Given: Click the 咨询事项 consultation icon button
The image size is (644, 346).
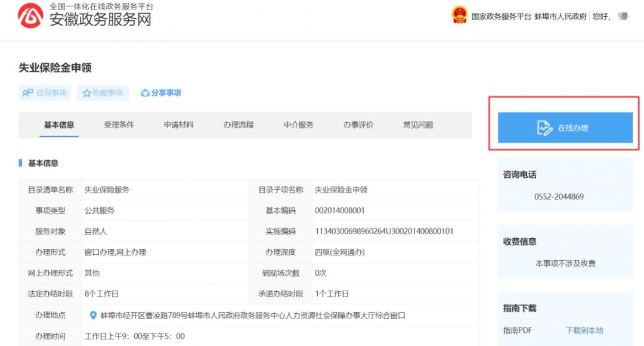Looking at the screenshot, I should [28, 93].
